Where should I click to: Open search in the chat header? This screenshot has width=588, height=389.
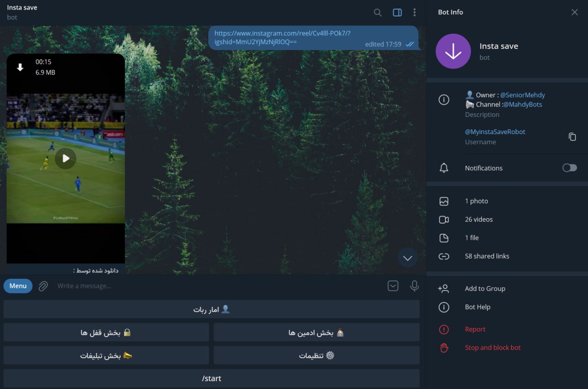click(x=378, y=12)
